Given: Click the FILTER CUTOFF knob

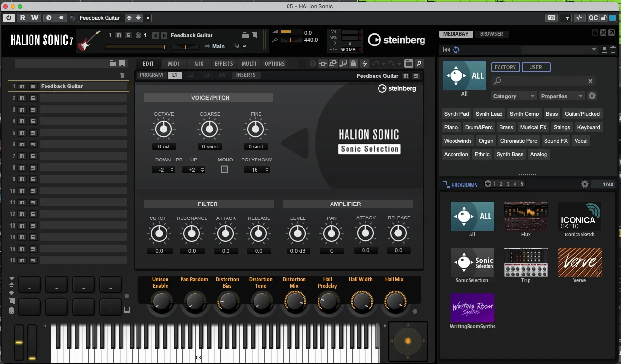Looking at the screenshot, I should pos(159,234).
